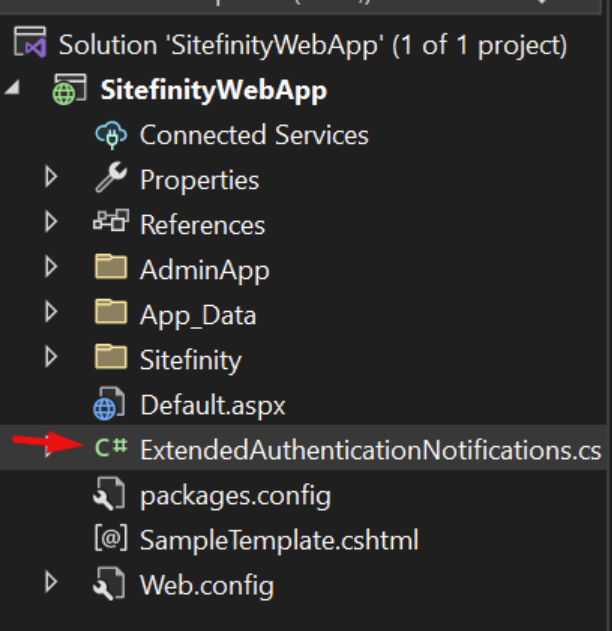Select the SitefinityWebApp project node
Viewport: 612px width, 631px height.
(213, 90)
